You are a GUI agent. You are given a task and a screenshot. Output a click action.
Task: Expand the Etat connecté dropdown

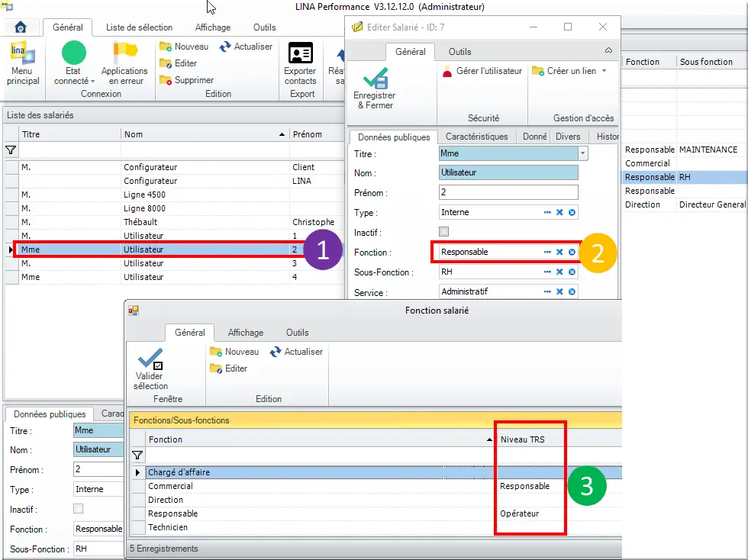92,81
